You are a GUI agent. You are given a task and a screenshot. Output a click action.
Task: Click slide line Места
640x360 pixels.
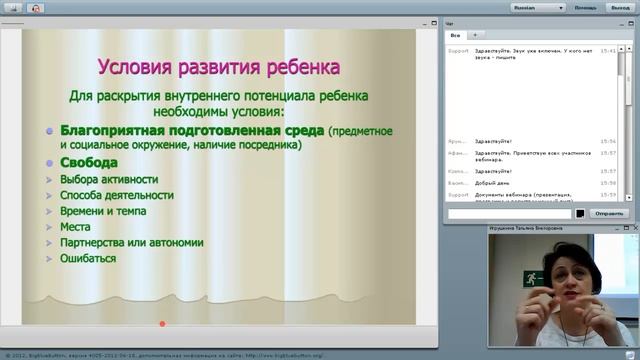click(x=75, y=227)
